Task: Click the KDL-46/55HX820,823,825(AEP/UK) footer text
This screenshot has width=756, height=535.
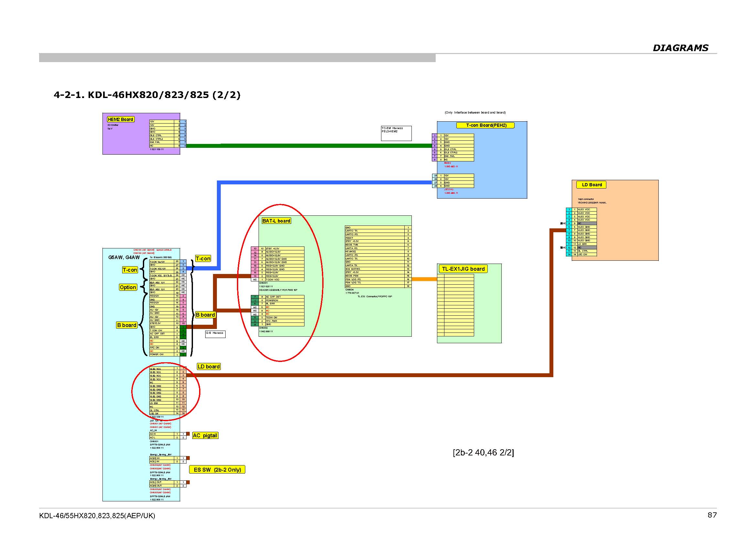Action: [97, 516]
